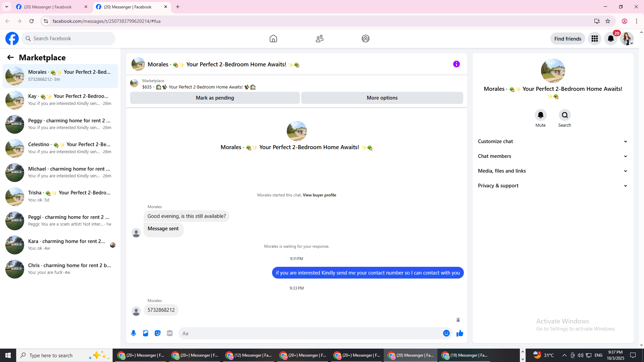
Task: Open the listing thumbnail in chat header
Action: [x=138, y=64]
